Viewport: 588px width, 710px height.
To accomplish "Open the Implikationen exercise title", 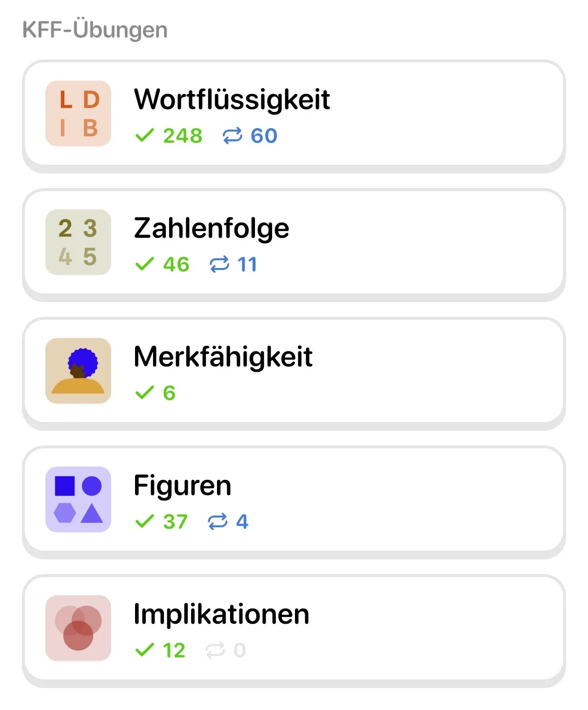I will 221,614.
